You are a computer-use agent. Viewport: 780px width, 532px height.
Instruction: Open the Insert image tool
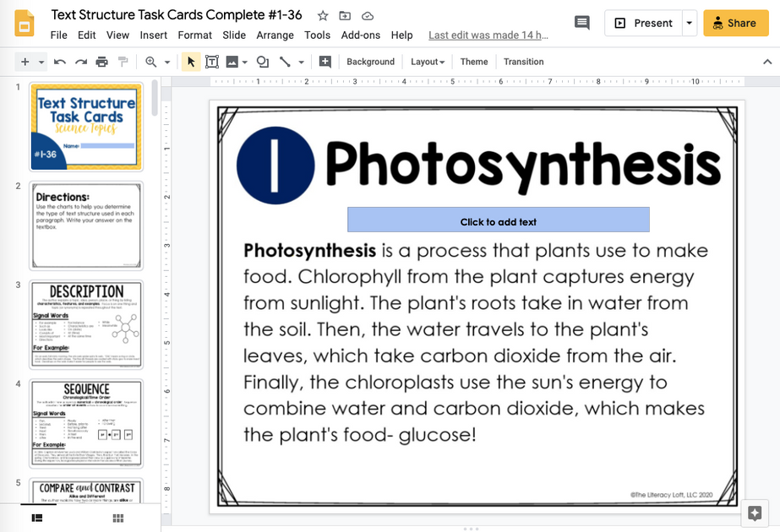(x=231, y=62)
